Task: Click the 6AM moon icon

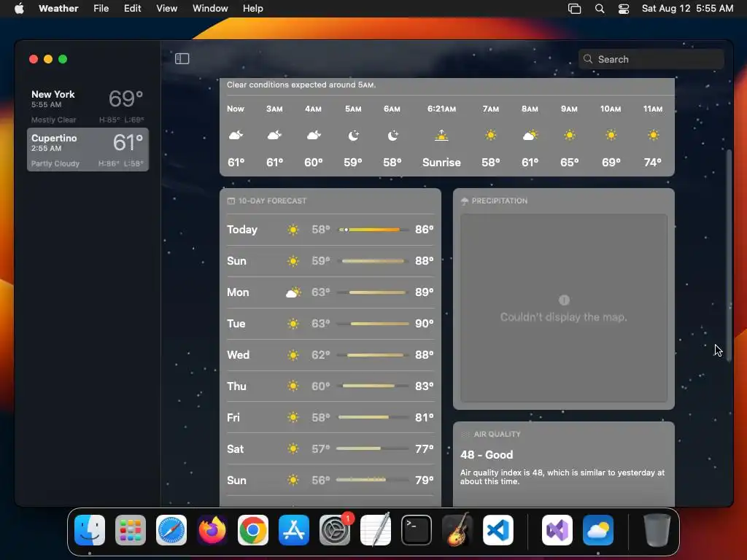Action: point(392,136)
